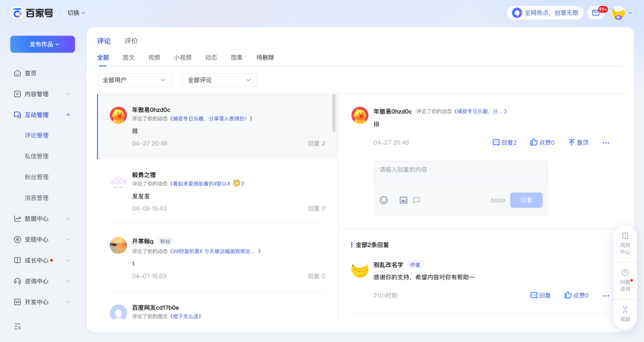The width and height of the screenshot is (644, 342).
Task: Select the 待删除 filter tab
Action: pos(266,58)
